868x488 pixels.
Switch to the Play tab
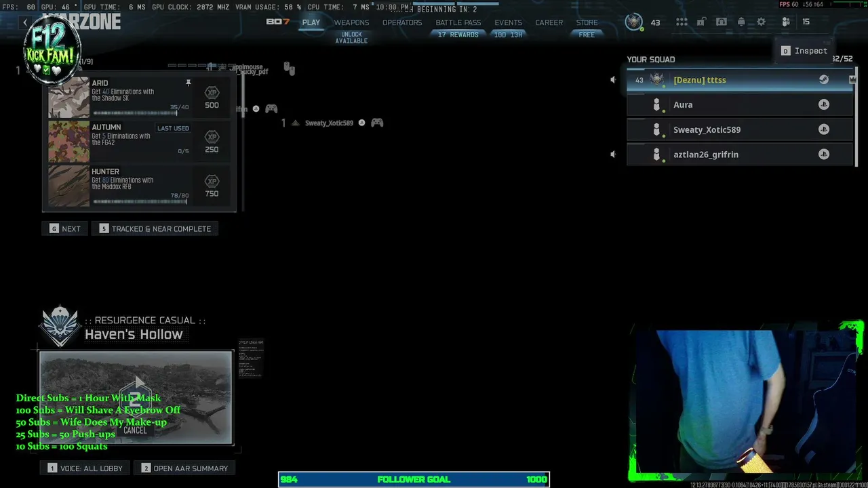pyautogui.click(x=311, y=22)
